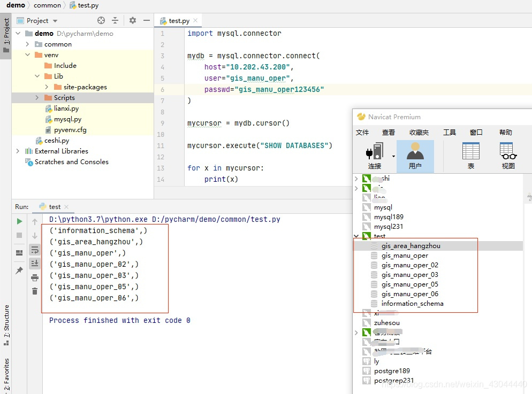
Task: Select gis_manu_oper database in Navicat
Action: pyautogui.click(x=405, y=256)
